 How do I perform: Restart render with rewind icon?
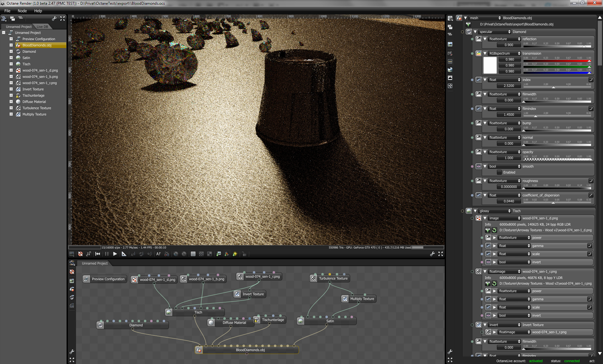tap(98, 254)
